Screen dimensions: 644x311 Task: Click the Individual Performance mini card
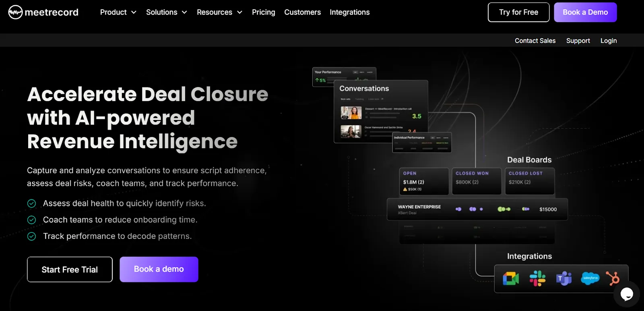pyautogui.click(x=422, y=143)
